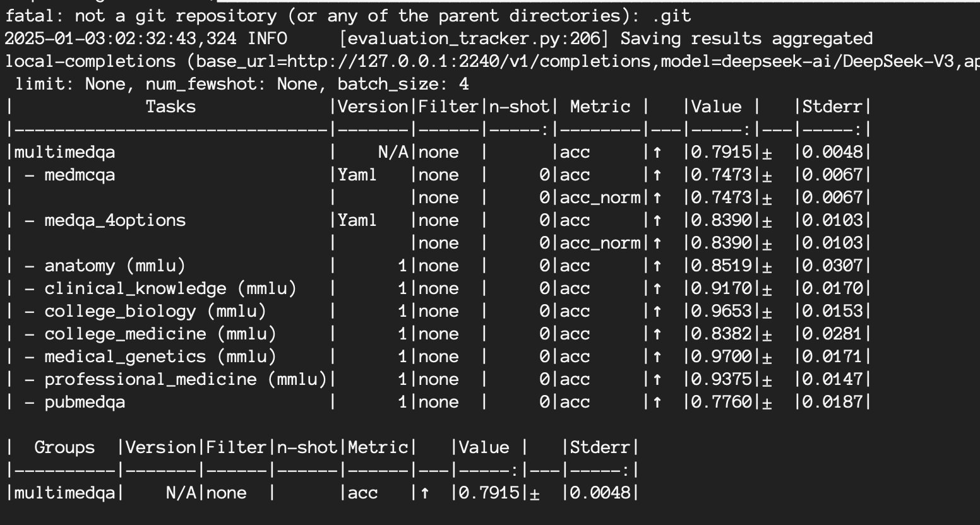Click the pubmedqa task label
Screen dimensions: 980x525
tap(85, 402)
